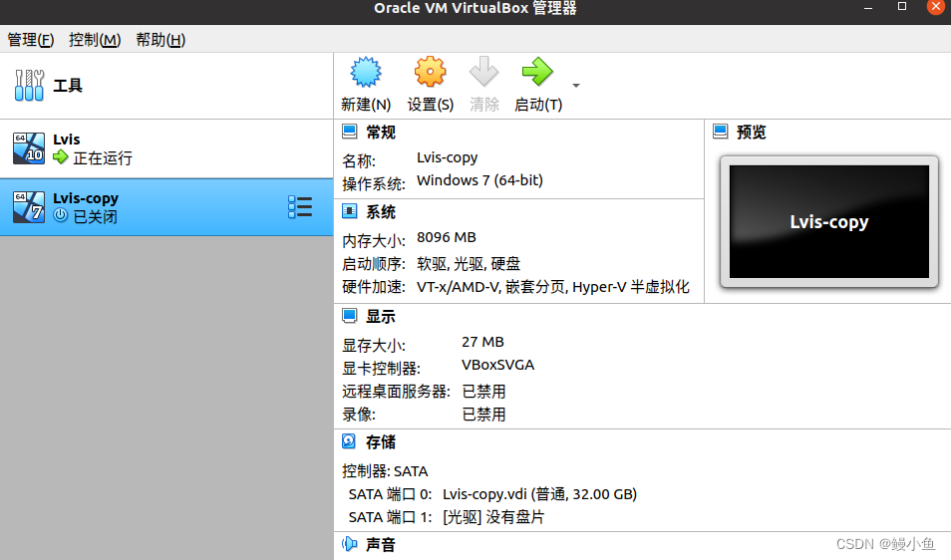
Task: Click the Lvis Windows 10 OS icon
Action: tap(29, 149)
